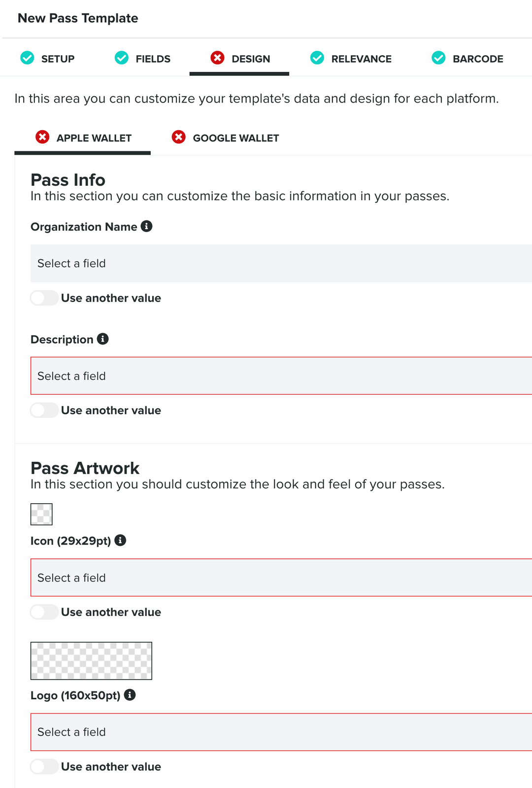Click the green checkmark icon beside SETUP
This screenshot has width=532, height=788.
27,58
